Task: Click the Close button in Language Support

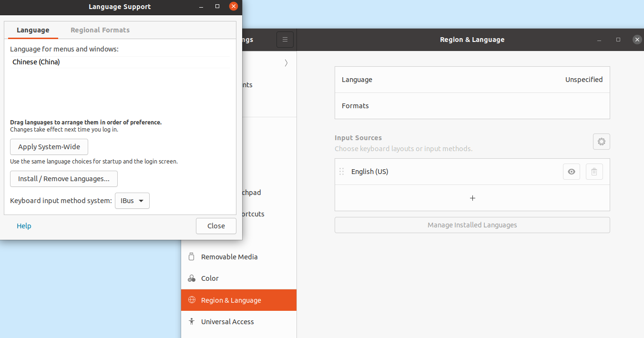Action: click(216, 226)
